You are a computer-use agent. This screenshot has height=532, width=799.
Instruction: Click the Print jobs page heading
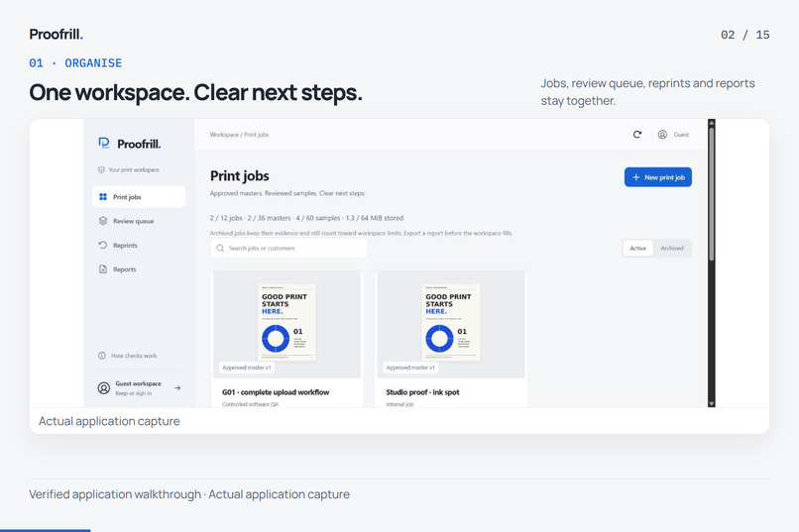[240, 176]
